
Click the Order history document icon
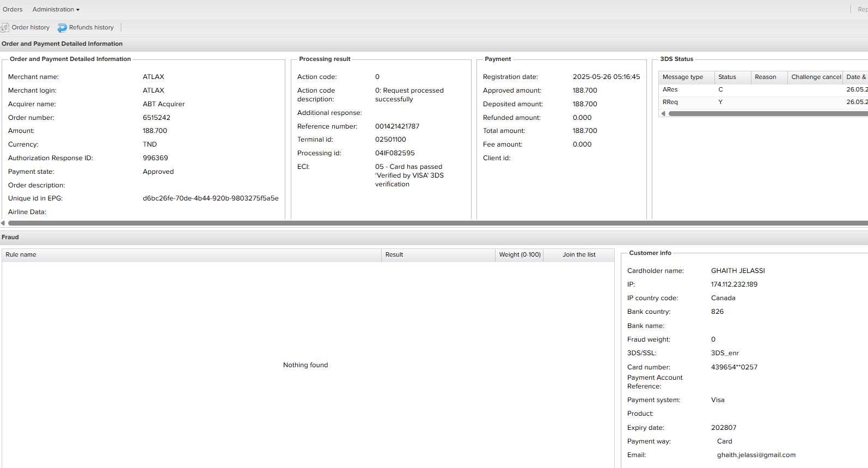5,27
